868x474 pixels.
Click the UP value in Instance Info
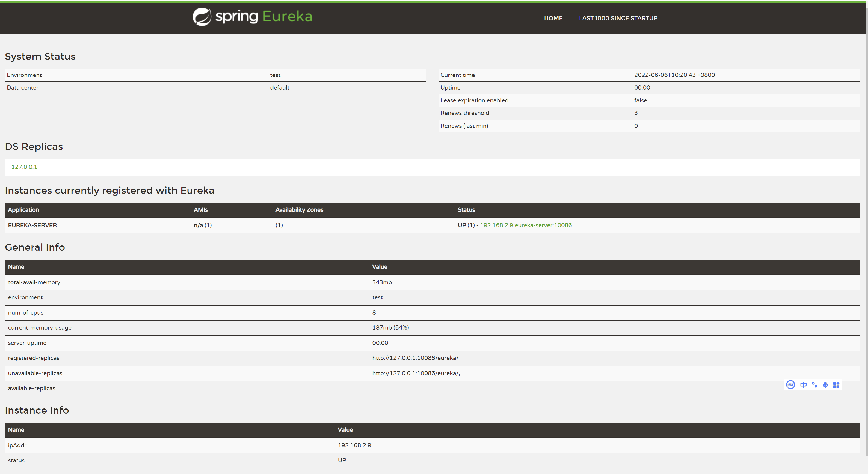click(342, 461)
